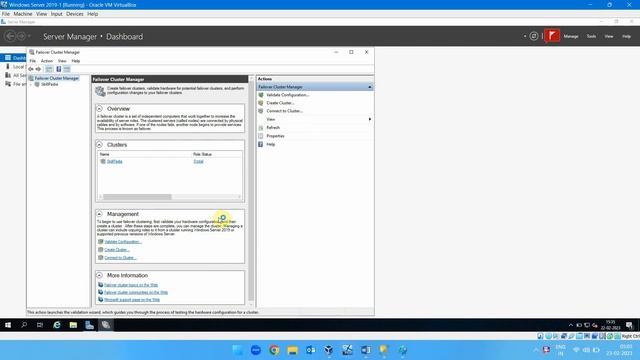Click vertical scrollbar of center pane
This screenshot has height=360, width=640.
pos(251,190)
